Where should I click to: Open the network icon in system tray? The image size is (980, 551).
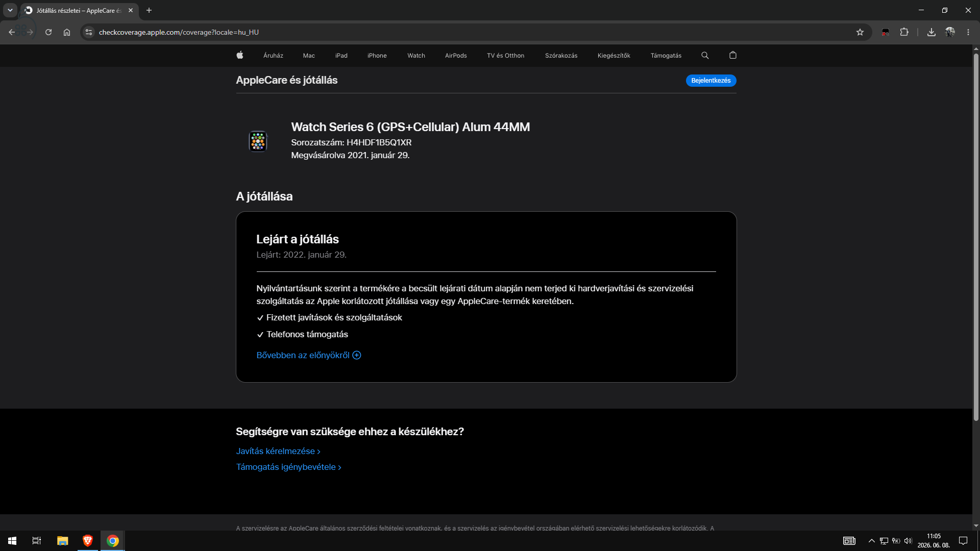[x=884, y=541]
